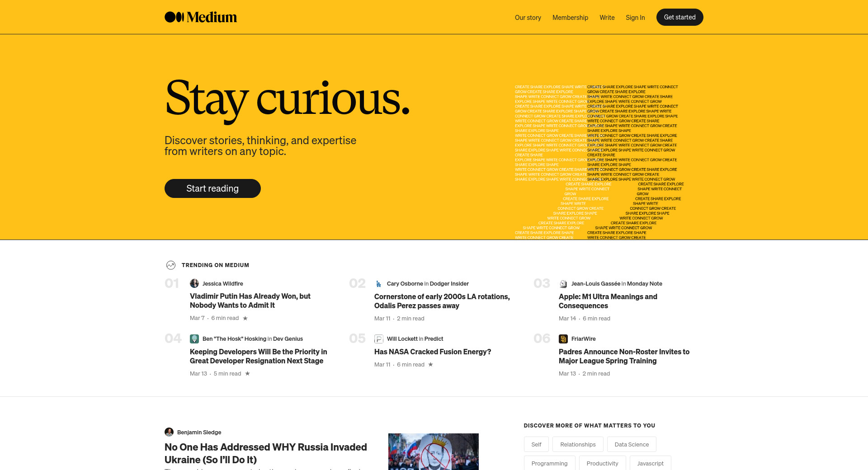Screen dimensions: 868x470
Task: Open the Odalis Perez Cornerstone article
Action: (x=442, y=301)
